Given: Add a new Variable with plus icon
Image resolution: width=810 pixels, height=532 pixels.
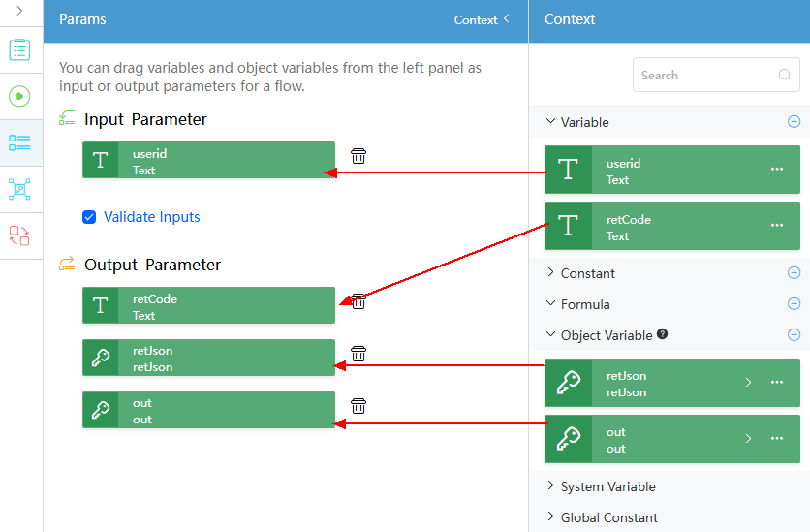Looking at the screenshot, I should pyautogui.click(x=794, y=121).
